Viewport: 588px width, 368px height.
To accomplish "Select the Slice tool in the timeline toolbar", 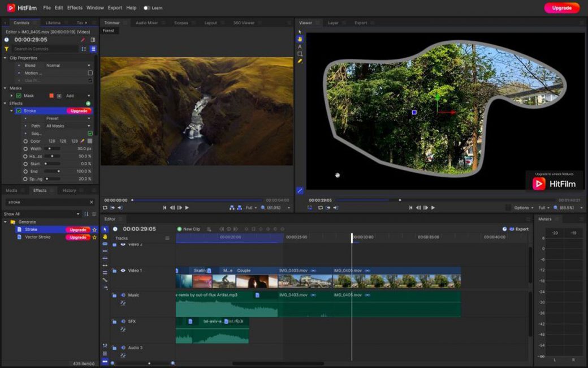I will coord(105,243).
